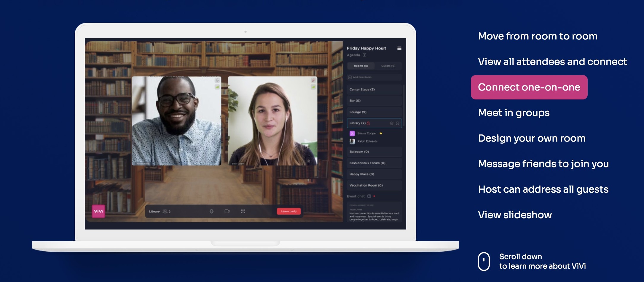Select the Fashionista's Forum (0) room
The width and height of the screenshot is (644, 282).
(x=374, y=163)
